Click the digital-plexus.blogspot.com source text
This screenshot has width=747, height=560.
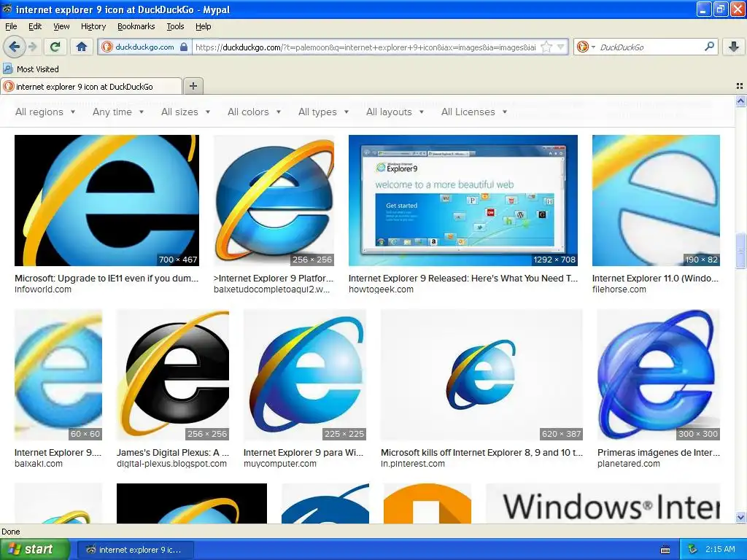(x=171, y=464)
